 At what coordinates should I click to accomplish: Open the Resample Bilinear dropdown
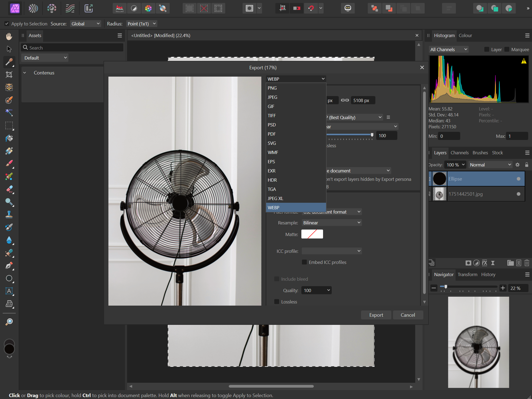332,223
